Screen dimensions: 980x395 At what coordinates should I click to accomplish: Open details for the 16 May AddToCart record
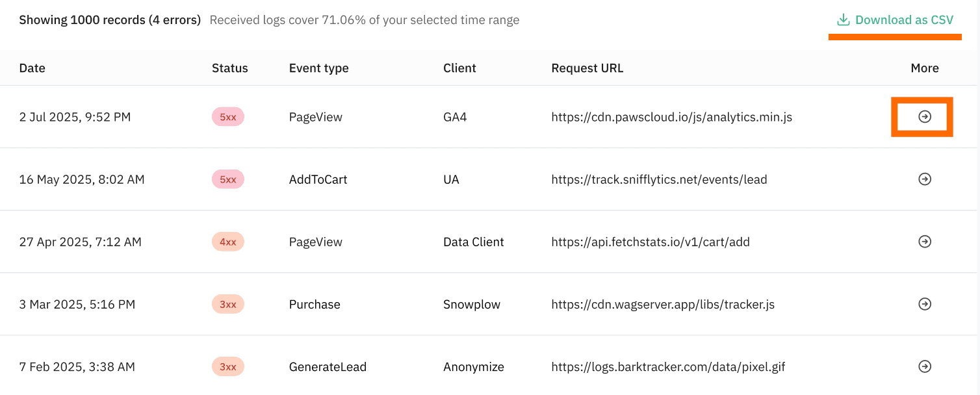[x=924, y=179]
